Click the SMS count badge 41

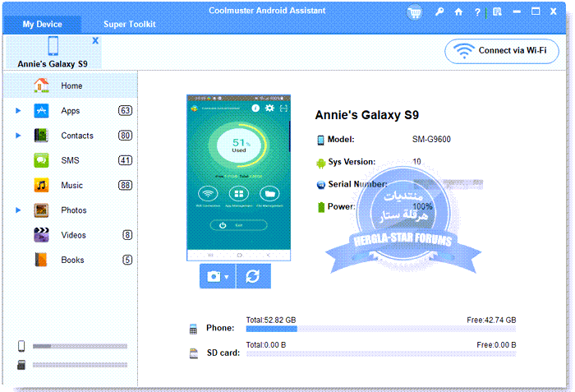click(x=125, y=160)
